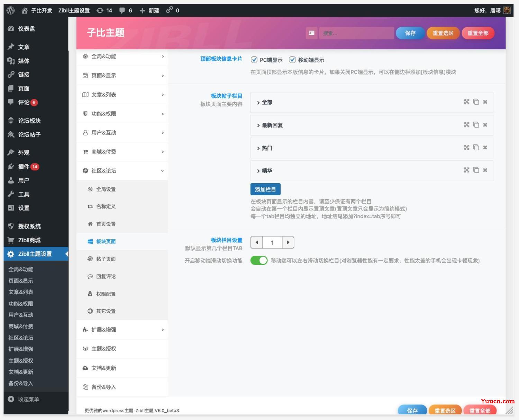Open 首页设置 submenu item
Screen dimensions: 519x420
(122, 224)
